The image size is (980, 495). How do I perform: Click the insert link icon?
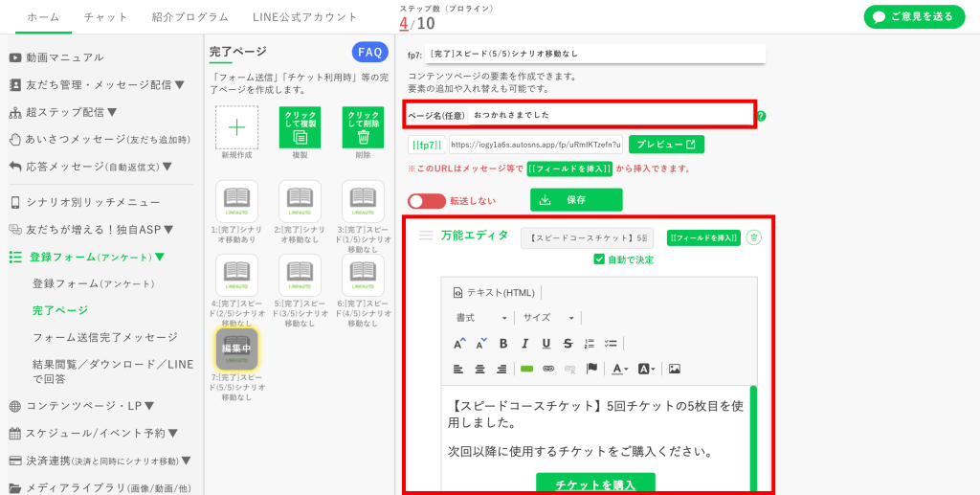[548, 369]
